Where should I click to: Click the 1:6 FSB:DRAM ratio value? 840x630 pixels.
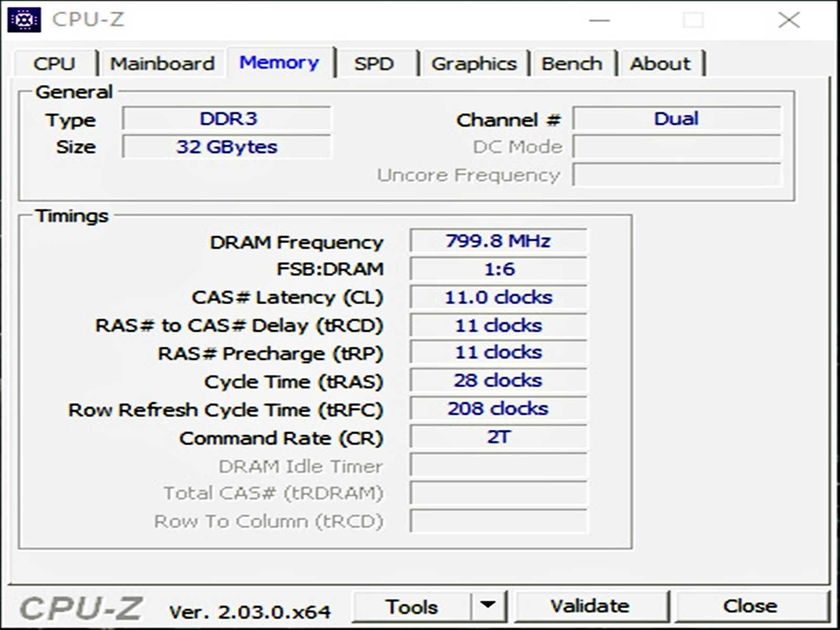tap(498, 269)
